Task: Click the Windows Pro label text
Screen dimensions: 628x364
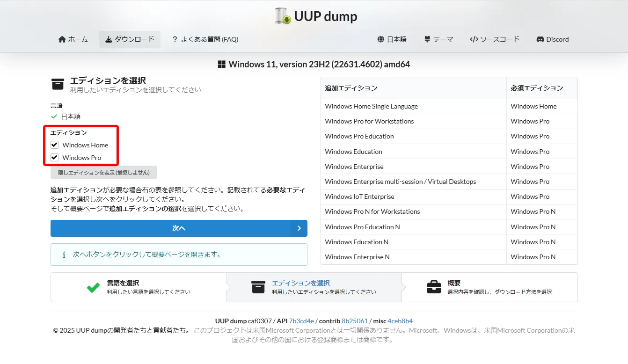Action: (82, 158)
